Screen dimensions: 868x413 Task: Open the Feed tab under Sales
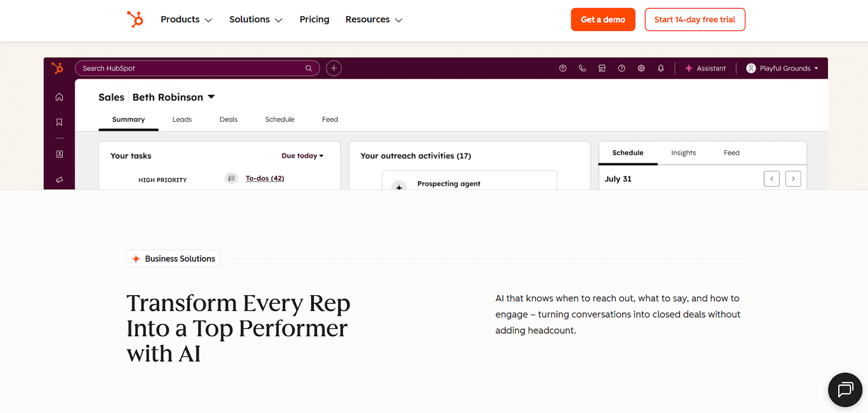pyautogui.click(x=330, y=119)
